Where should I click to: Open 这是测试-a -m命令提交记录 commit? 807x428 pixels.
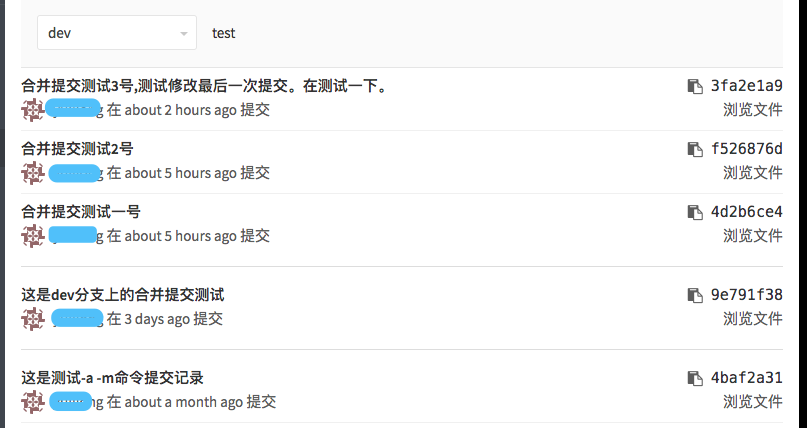pos(113,378)
